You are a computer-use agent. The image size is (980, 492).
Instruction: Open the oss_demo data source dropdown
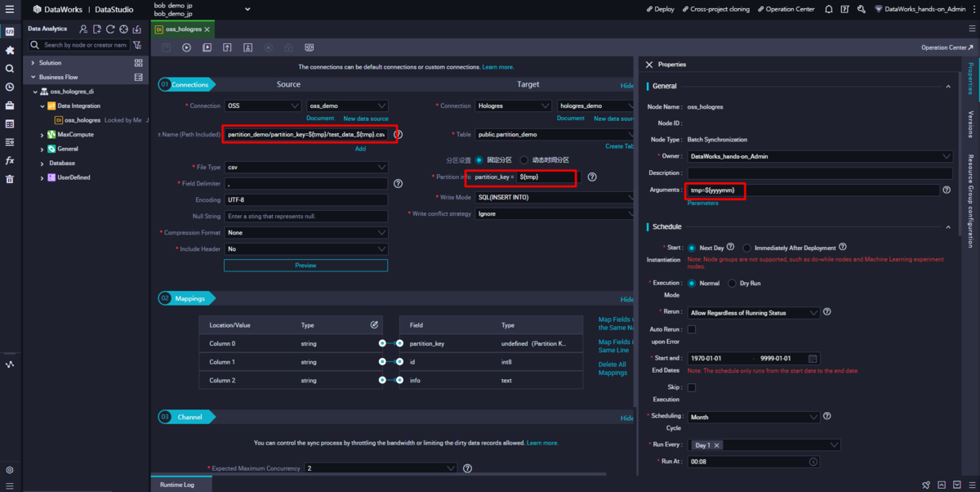(x=347, y=105)
